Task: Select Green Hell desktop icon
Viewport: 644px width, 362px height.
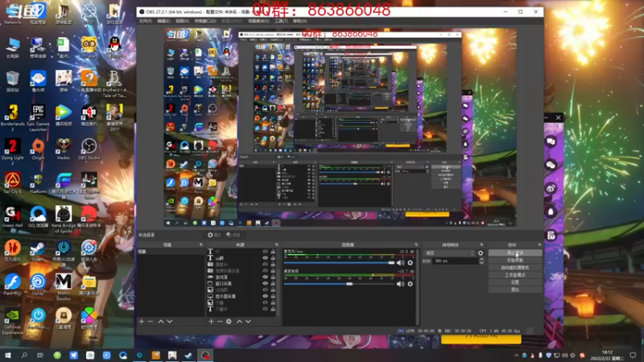Action: click(12, 216)
